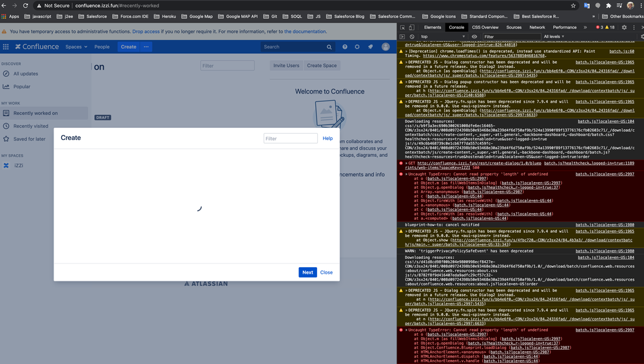Open the Apps bookmark shortcut
Image resolution: width=644 pixels, height=364 pixels.
[10, 16]
